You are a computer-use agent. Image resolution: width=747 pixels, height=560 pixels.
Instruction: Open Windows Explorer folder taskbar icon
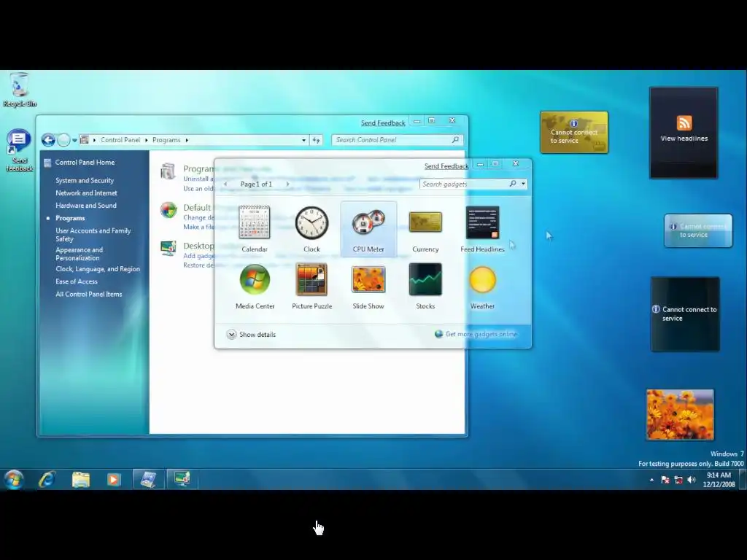(x=80, y=479)
